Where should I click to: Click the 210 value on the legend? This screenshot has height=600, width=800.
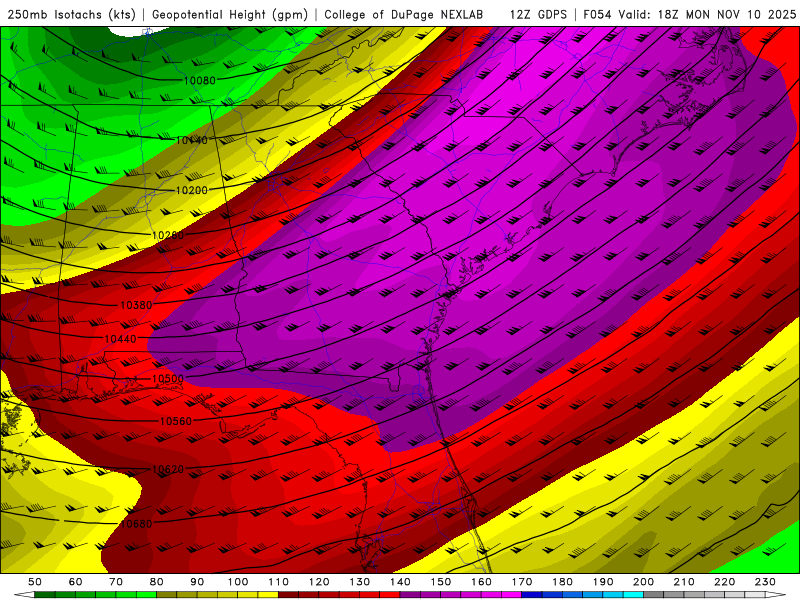(684, 582)
